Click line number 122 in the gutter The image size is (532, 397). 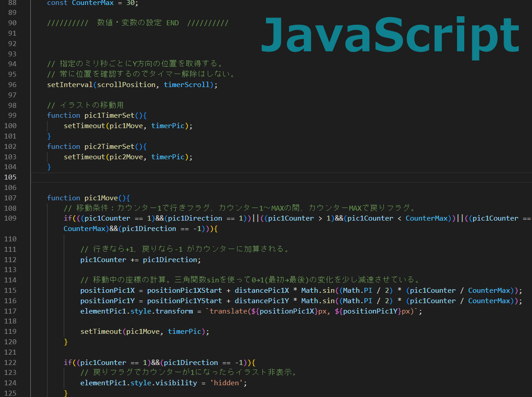click(x=10, y=363)
